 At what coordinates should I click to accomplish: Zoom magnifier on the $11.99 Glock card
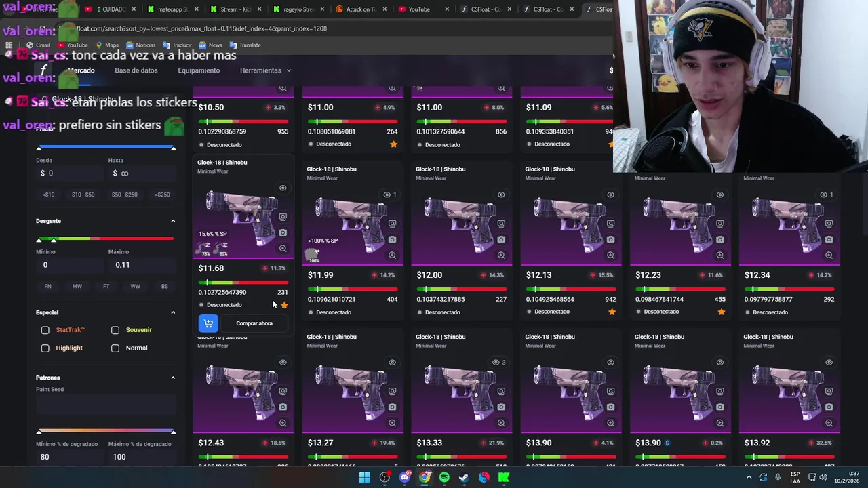pos(392,256)
